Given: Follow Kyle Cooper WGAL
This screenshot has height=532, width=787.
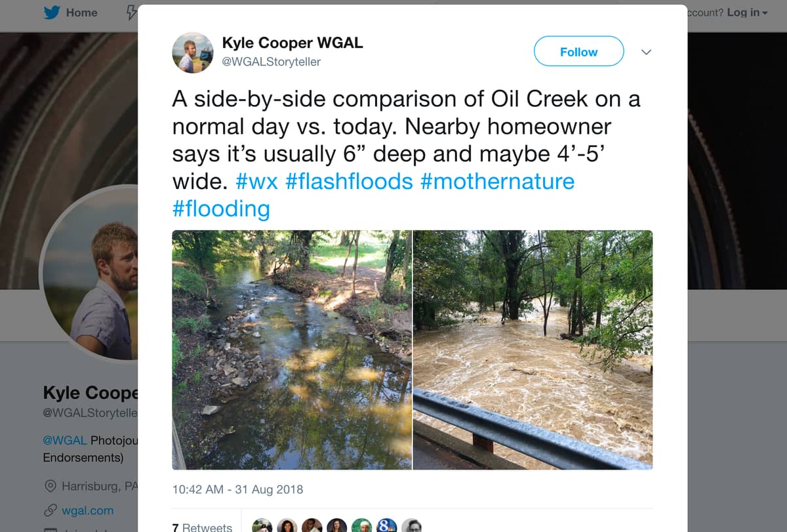Looking at the screenshot, I should (x=578, y=52).
